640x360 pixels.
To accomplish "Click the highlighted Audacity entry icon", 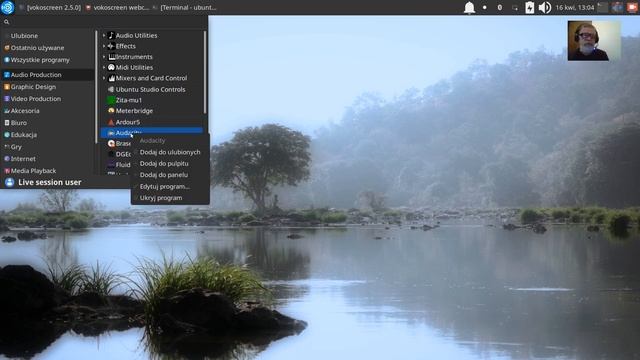I will click(x=111, y=133).
